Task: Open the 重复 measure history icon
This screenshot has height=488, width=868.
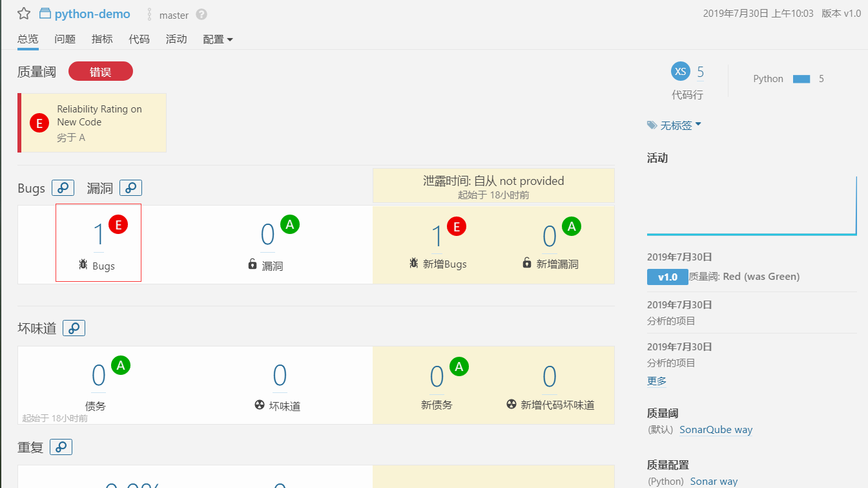Action: tap(61, 447)
